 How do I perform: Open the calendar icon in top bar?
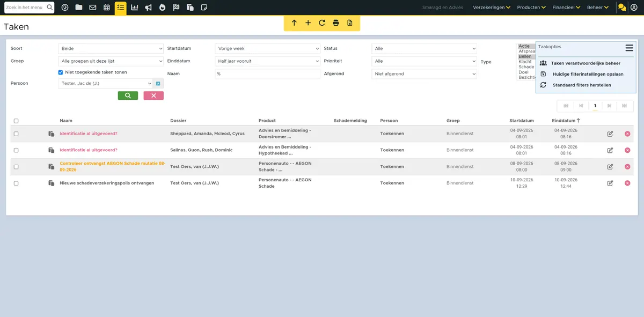(x=107, y=8)
